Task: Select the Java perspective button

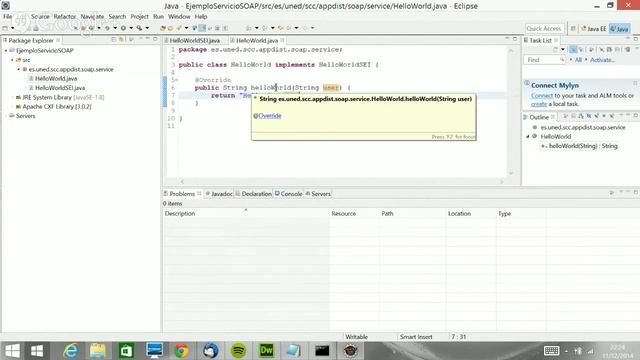Action: (x=619, y=29)
